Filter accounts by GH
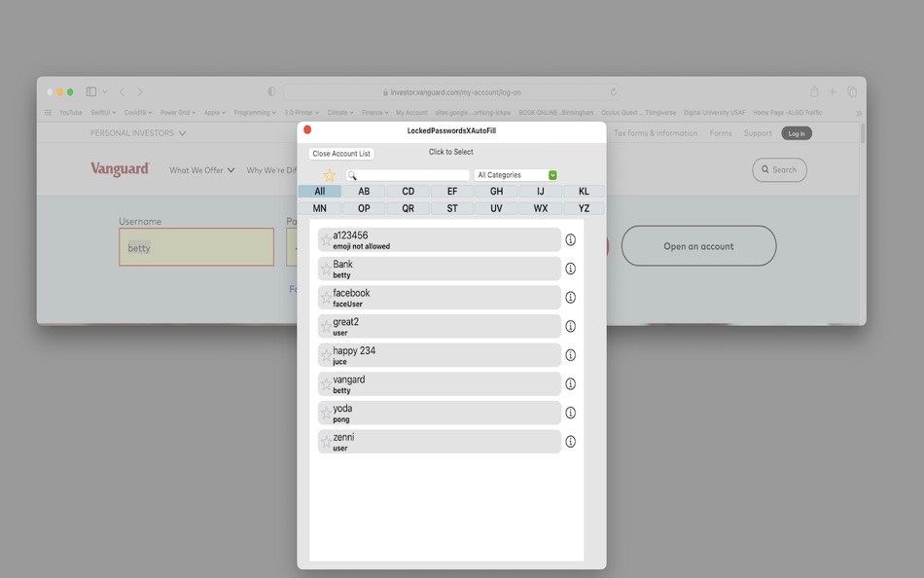Viewport: 924px width, 578px height. tap(496, 191)
